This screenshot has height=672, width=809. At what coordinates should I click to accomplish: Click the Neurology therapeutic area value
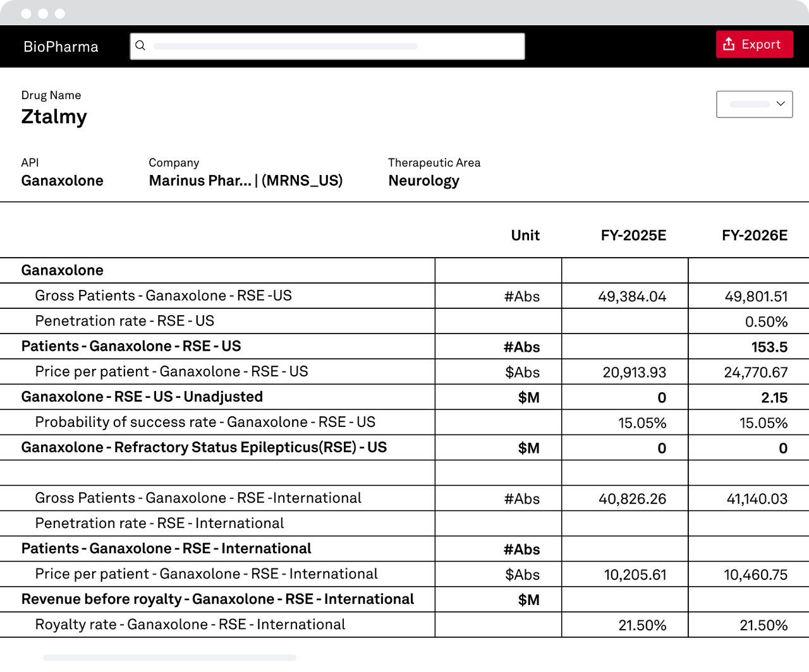click(423, 181)
